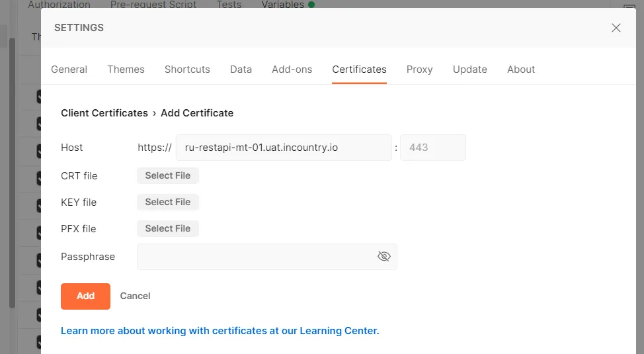The image size is (644, 354).
Task: Open Tests tab in background window
Action: click(x=229, y=5)
